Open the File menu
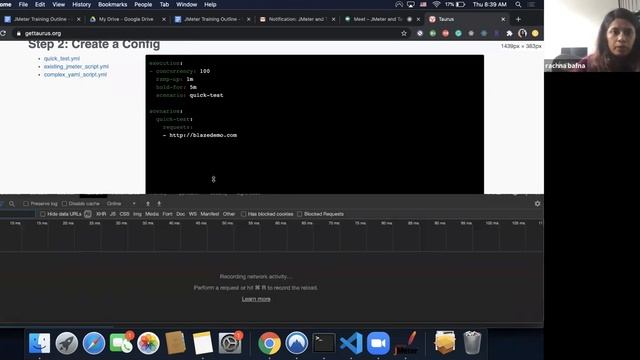 (x=23, y=4)
